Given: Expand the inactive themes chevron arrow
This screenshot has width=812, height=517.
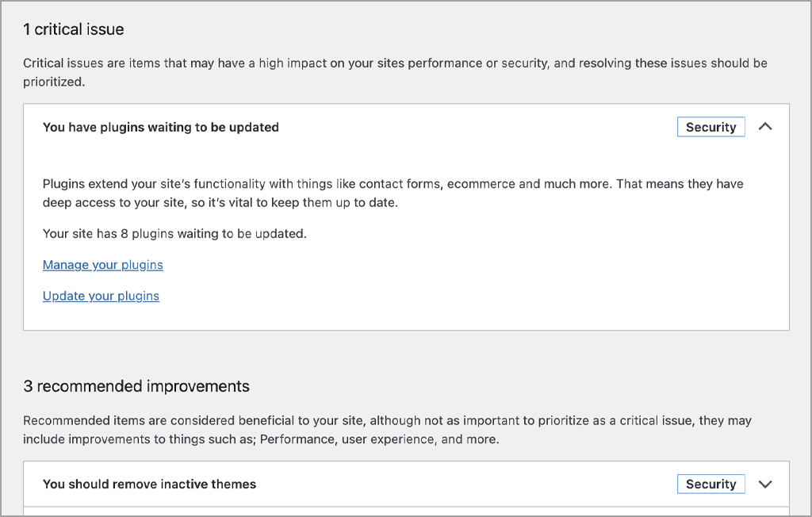Looking at the screenshot, I should pos(764,484).
